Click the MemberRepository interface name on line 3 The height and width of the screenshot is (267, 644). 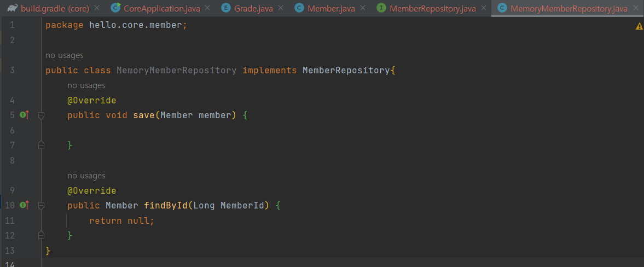click(346, 70)
